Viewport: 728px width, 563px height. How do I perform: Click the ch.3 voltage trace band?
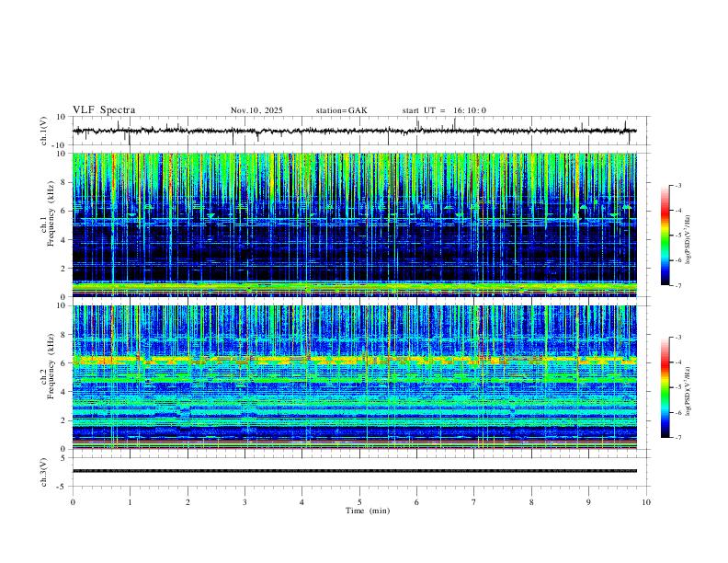(354, 471)
